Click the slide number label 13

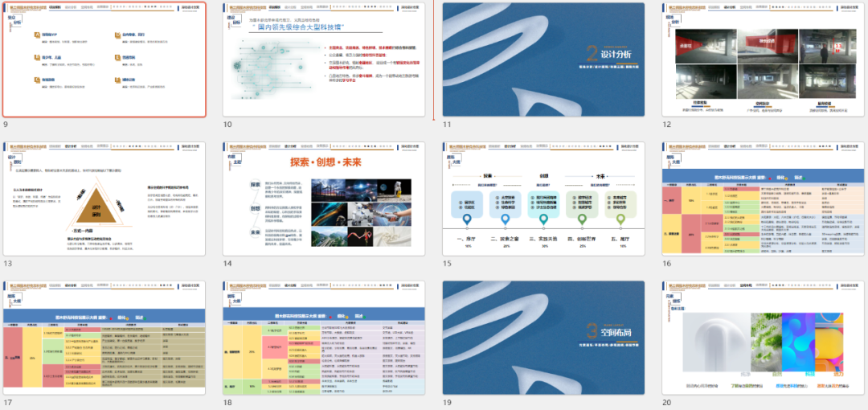point(6,264)
